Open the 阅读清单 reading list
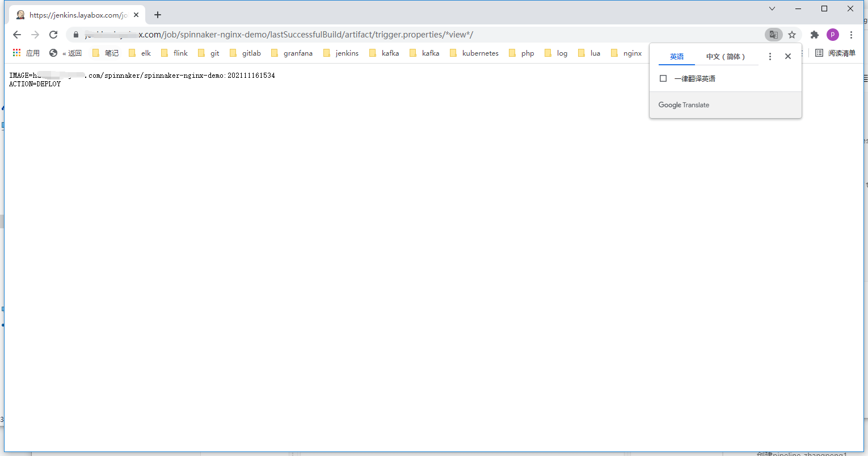 [x=835, y=53]
